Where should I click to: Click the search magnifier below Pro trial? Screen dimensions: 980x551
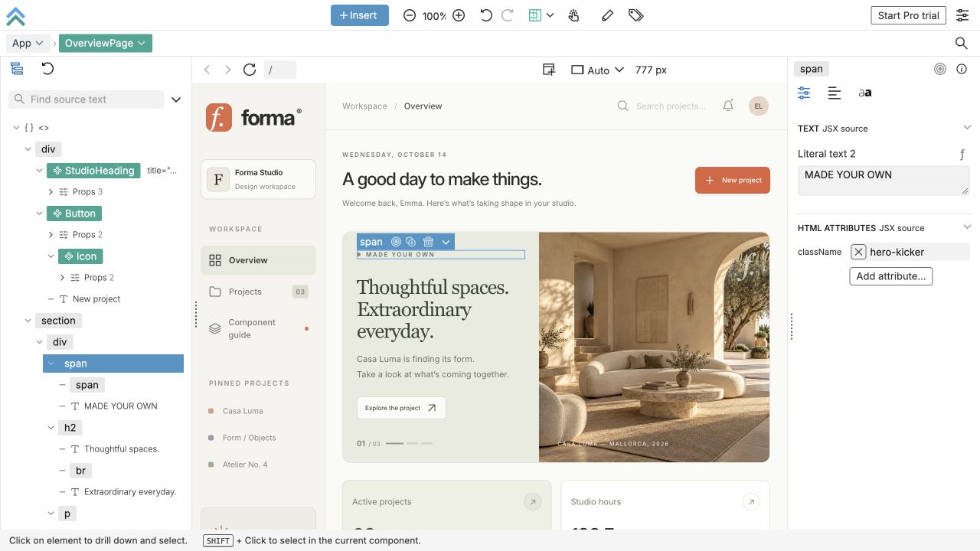(x=962, y=44)
